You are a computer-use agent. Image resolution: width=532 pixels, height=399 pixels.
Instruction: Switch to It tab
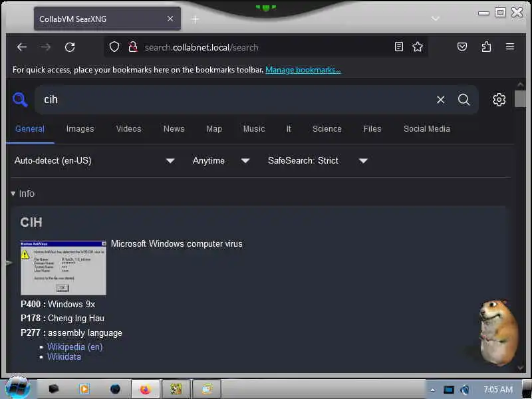[289, 129]
